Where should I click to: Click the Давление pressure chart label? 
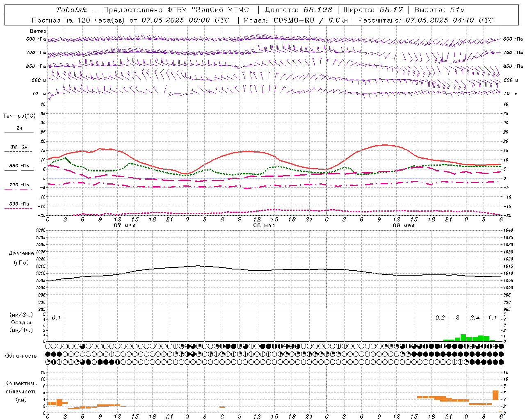(x=21, y=253)
